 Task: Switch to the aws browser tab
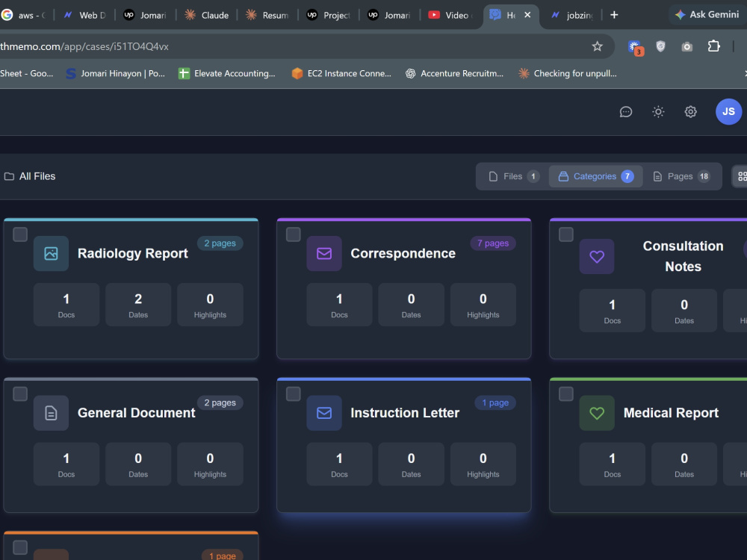24,15
